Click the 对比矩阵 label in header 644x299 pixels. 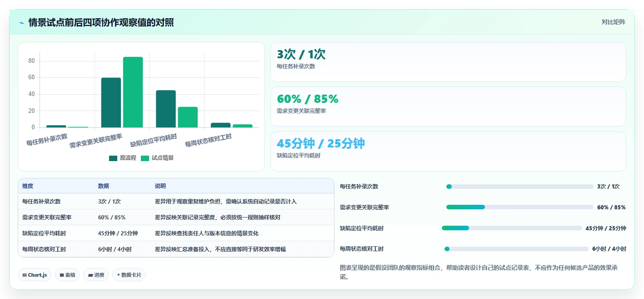(x=613, y=22)
